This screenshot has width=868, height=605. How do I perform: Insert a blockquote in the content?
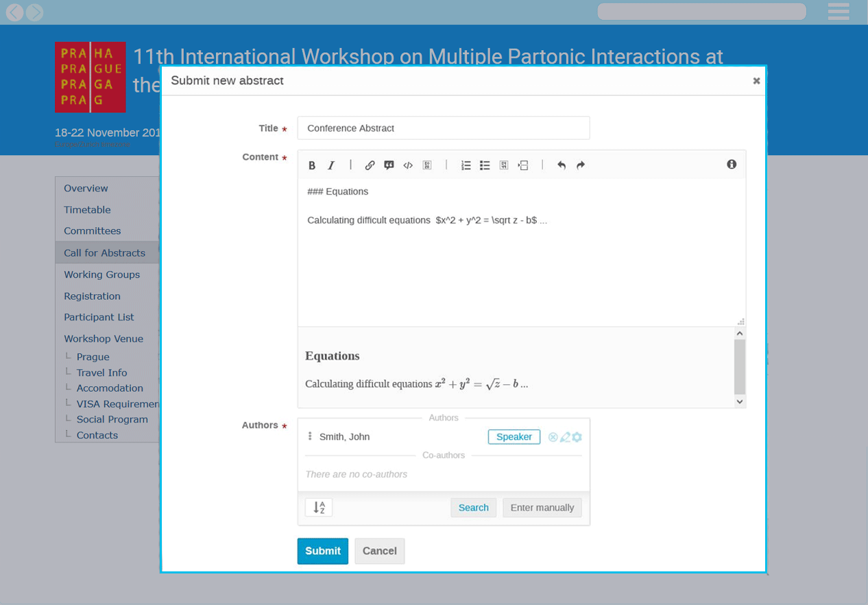389,165
